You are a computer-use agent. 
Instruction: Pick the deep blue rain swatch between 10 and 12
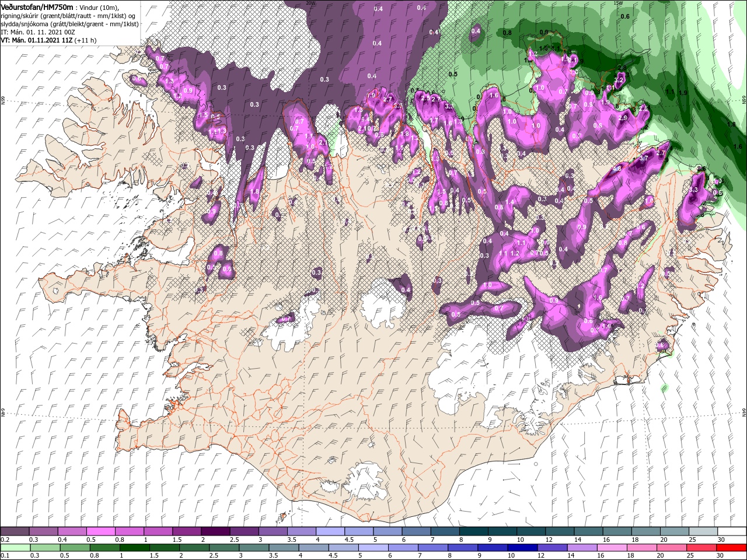(x=523, y=548)
